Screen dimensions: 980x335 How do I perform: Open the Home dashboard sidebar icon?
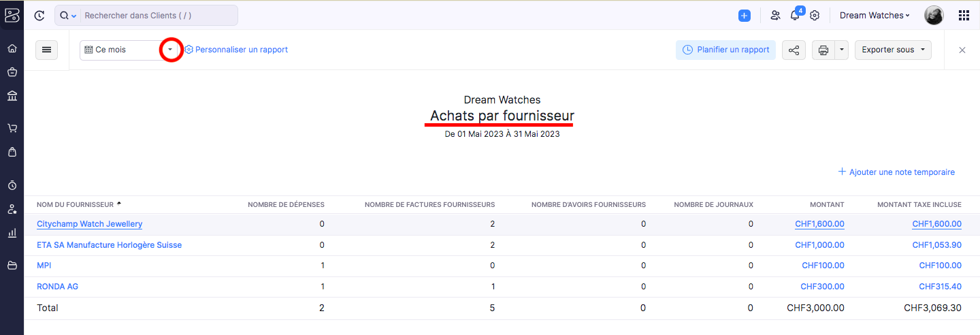(x=12, y=49)
